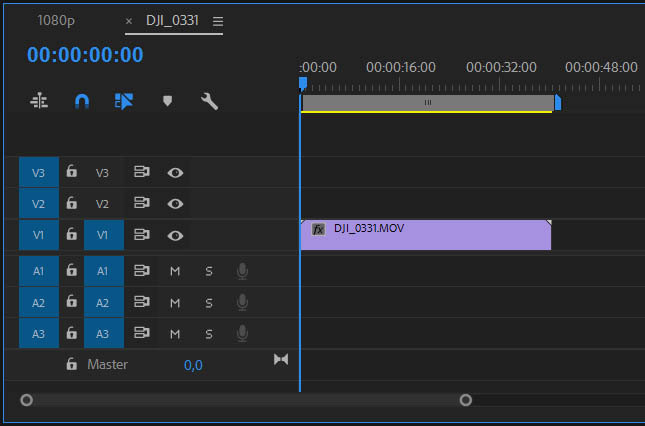Open wrench Timeline Display Settings
This screenshot has width=645, height=426.
click(209, 101)
